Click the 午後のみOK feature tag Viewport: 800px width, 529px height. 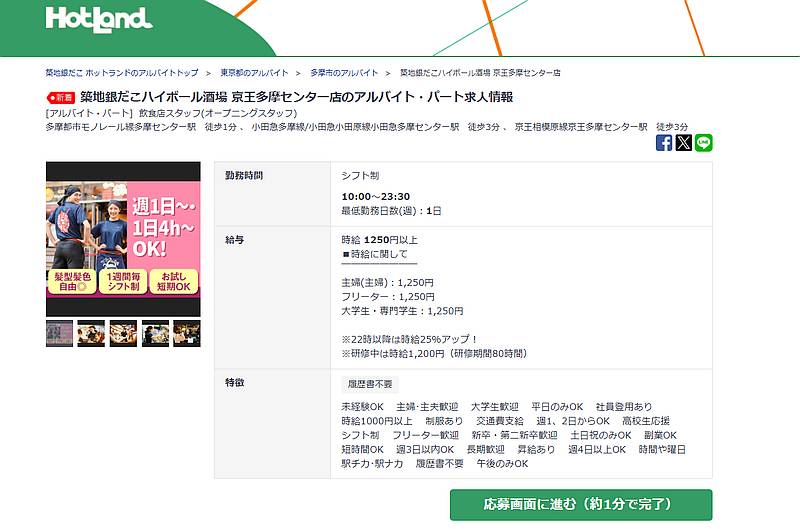pos(502,464)
